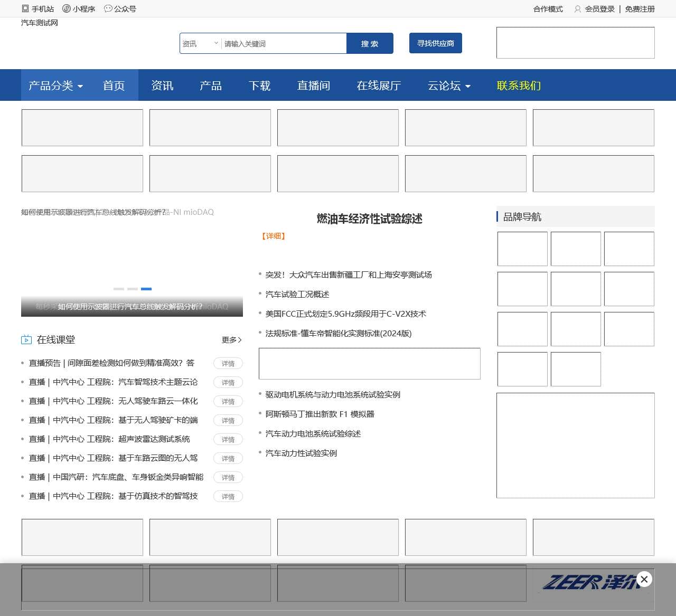This screenshot has height=616, width=676.
Task: Open the 免费注册 registration link
Action: point(640,9)
